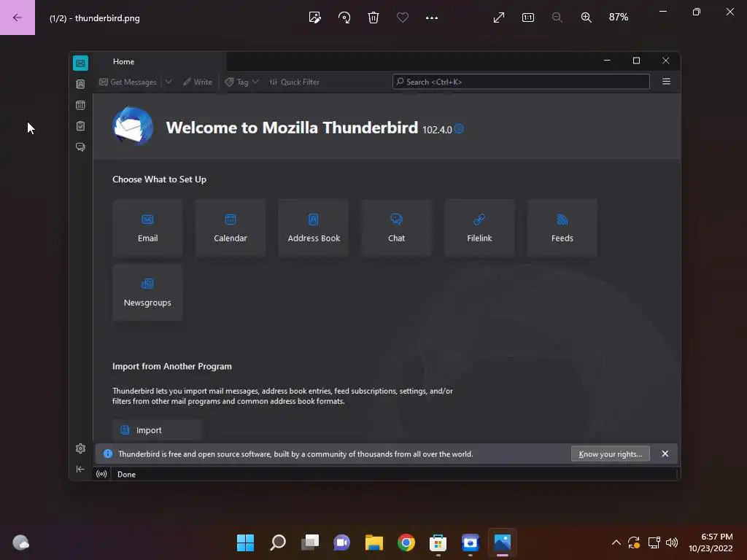This screenshot has height=560, width=747.
Task: Open File Explorer from taskbar
Action: coord(374,542)
